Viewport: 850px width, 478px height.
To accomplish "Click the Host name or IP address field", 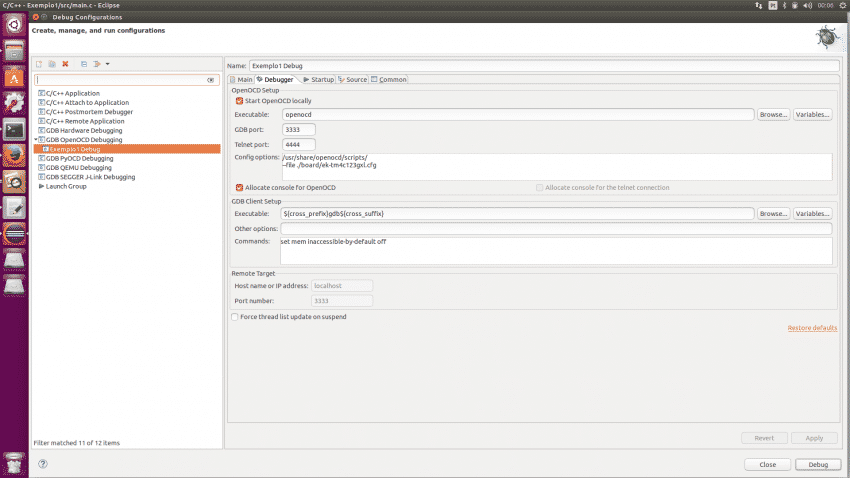I will (342, 286).
